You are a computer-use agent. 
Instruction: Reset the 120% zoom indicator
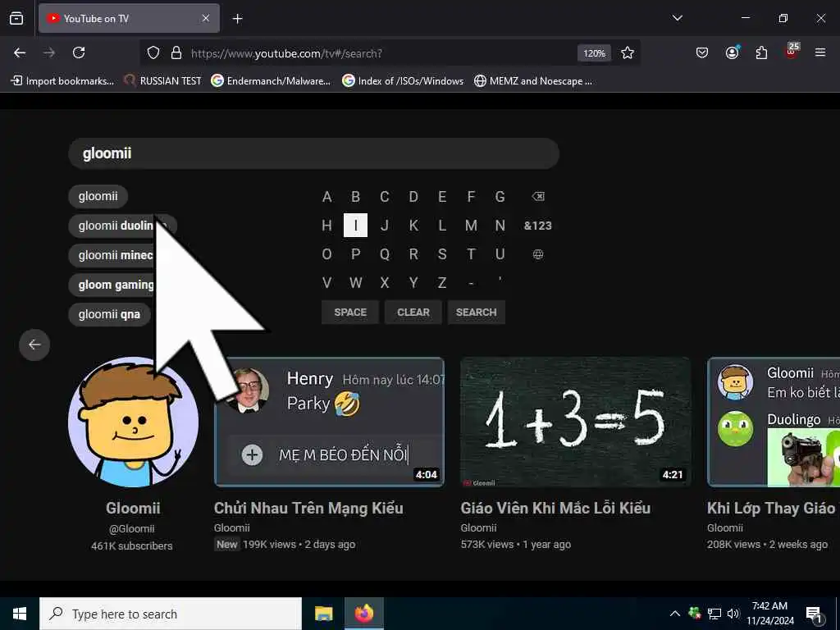[x=594, y=53]
